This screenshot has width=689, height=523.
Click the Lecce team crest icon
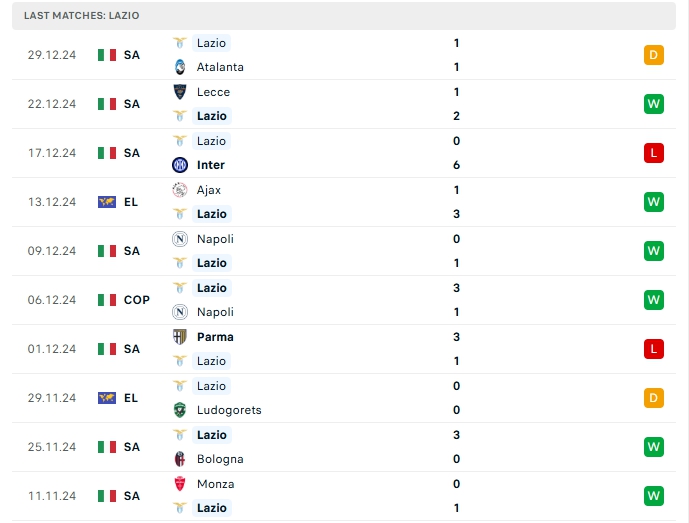click(x=180, y=92)
